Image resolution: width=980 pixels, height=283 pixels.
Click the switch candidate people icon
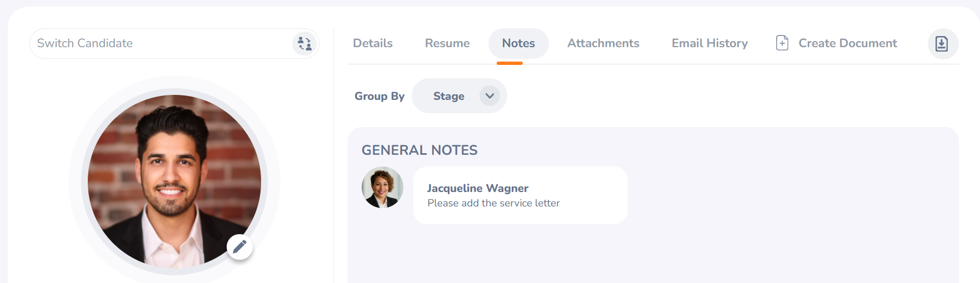click(304, 43)
